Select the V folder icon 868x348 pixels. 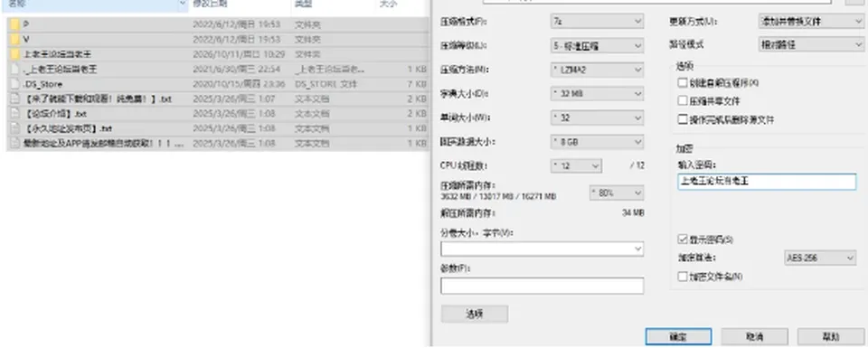[x=15, y=39]
